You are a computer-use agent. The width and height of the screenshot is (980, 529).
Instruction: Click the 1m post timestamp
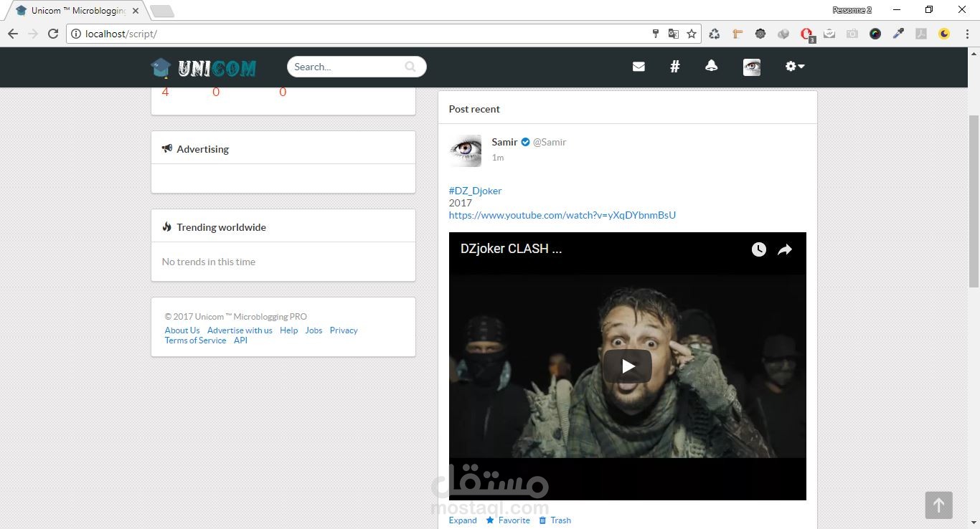498,158
